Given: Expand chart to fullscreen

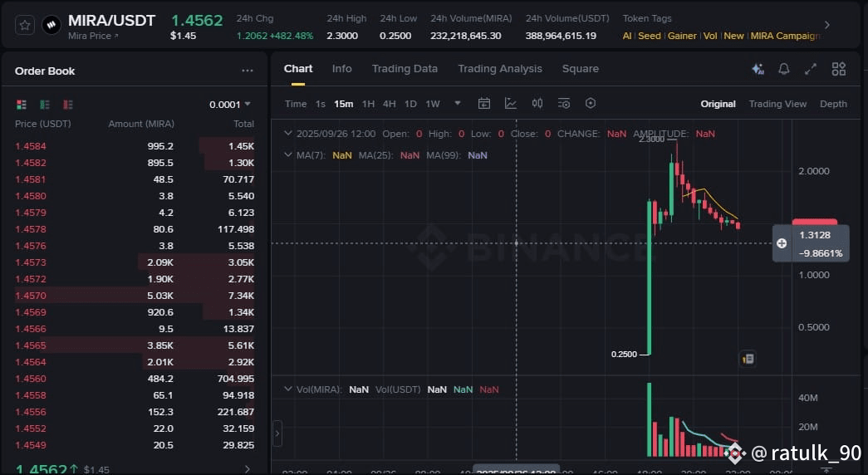Looking at the screenshot, I should (811, 69).
